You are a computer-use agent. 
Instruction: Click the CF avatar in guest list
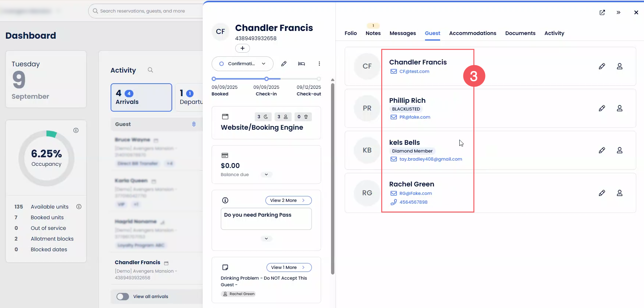367,66
